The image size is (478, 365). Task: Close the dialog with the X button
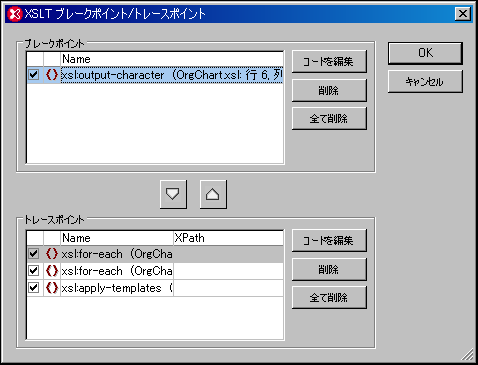[463, 14]
